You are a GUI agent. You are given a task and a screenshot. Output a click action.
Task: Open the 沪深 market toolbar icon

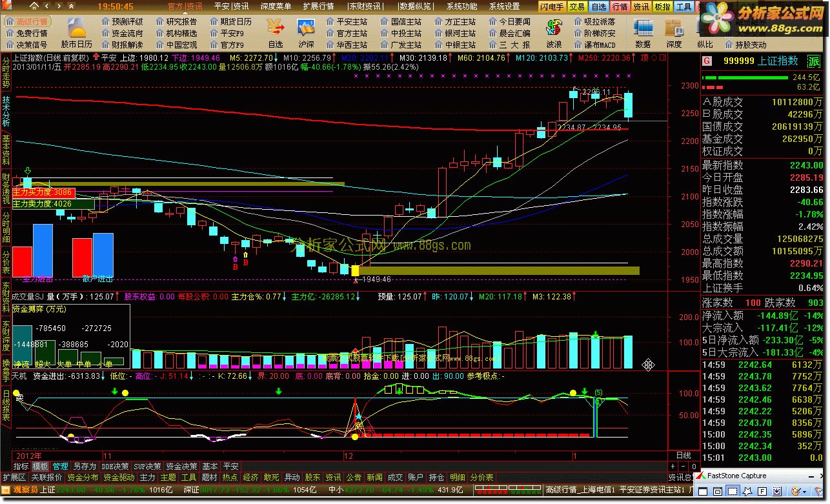(x=306, y=33)
